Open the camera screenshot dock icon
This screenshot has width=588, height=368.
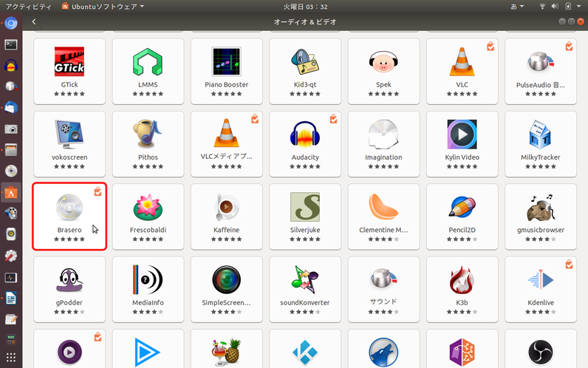(11, 129)
